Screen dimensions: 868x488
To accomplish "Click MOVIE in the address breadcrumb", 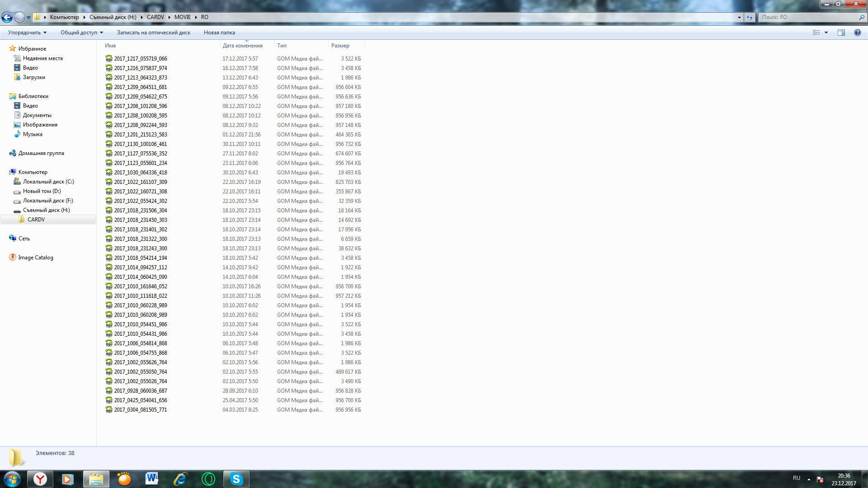I will pos(183,17).
